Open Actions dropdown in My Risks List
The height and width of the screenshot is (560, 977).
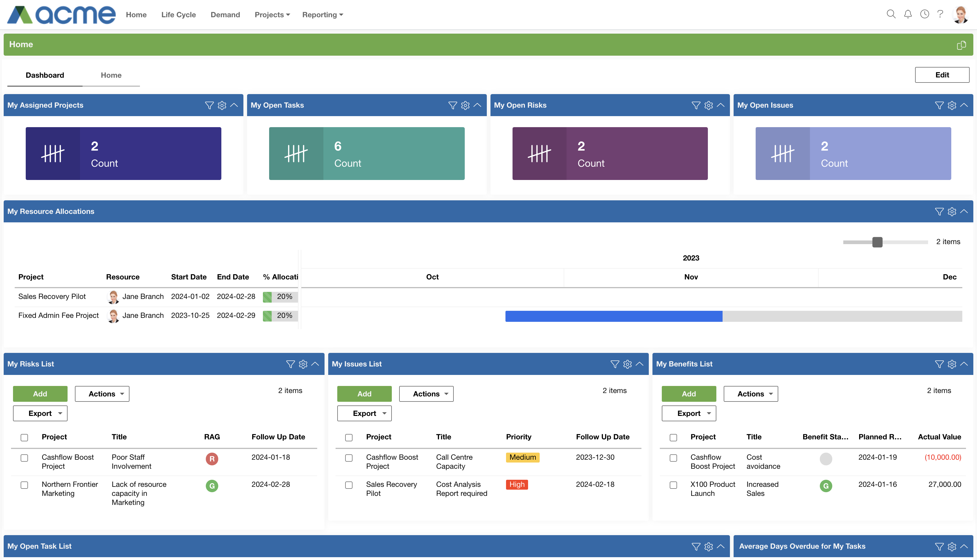point(102,394)
